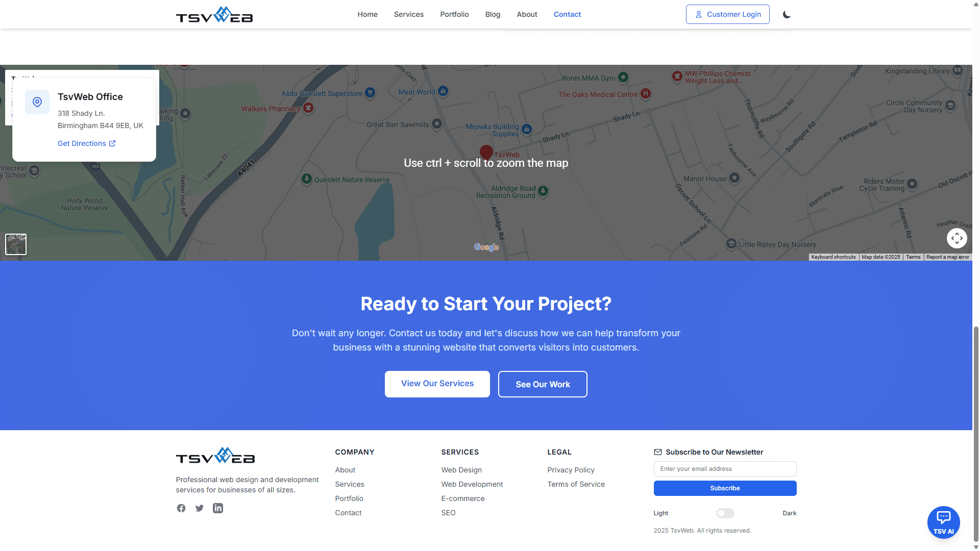Switch the Light/Dark theme toggle
Viewport: 980px width, 551px height.
coord(725,513)
